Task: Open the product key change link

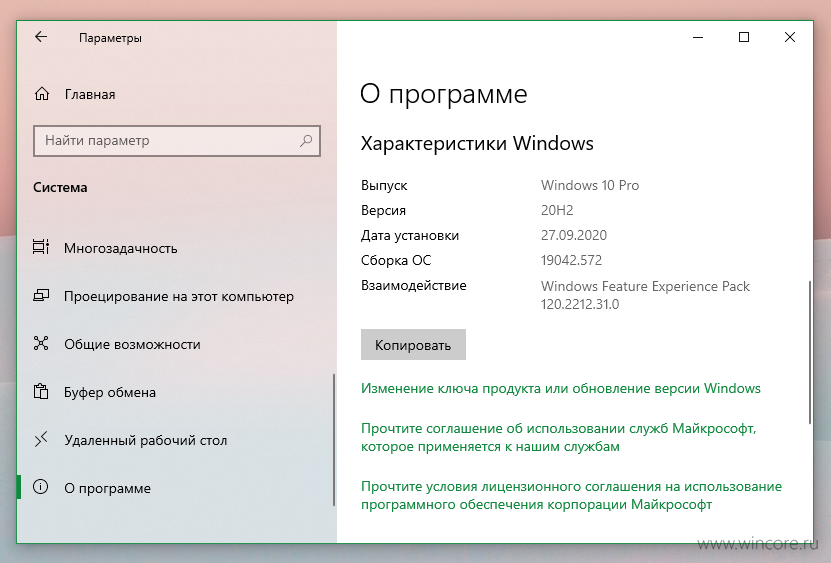Action: click(x=561, y=389)
